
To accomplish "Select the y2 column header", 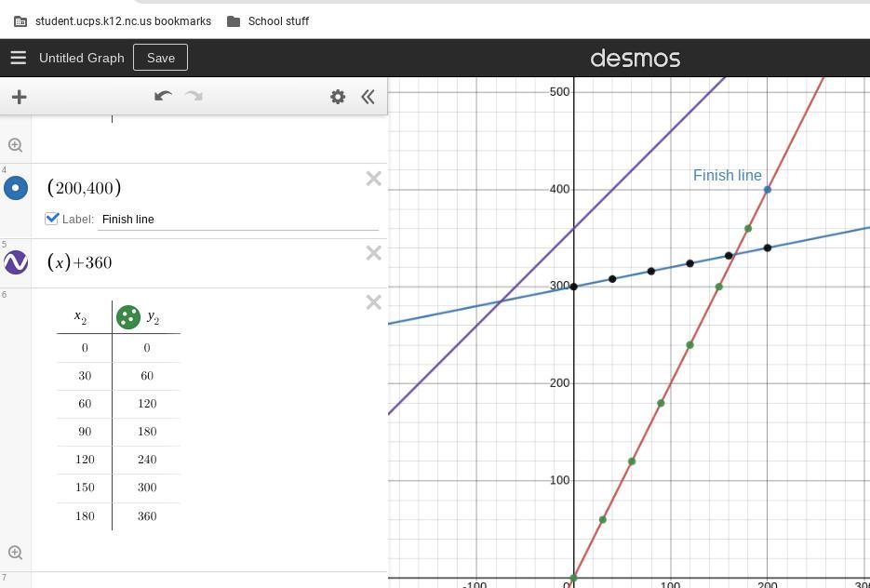I will tap(153, 317).
